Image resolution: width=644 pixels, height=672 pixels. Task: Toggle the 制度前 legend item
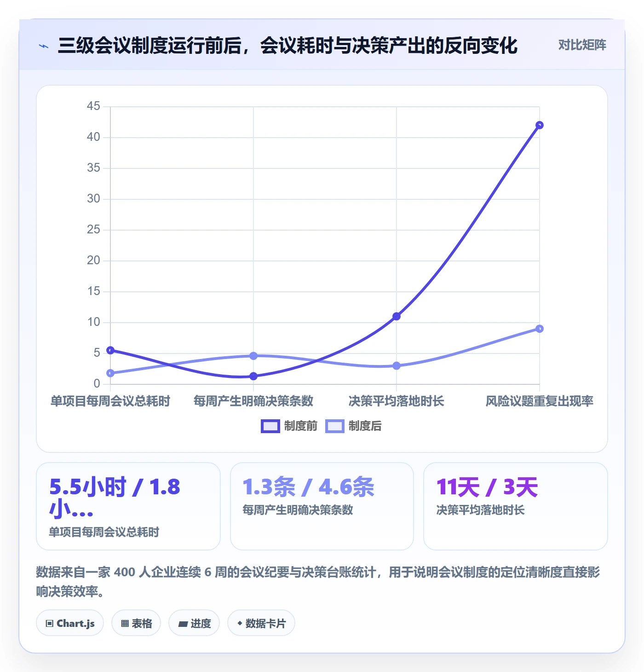pyautogui.click(x=289, y=426)
